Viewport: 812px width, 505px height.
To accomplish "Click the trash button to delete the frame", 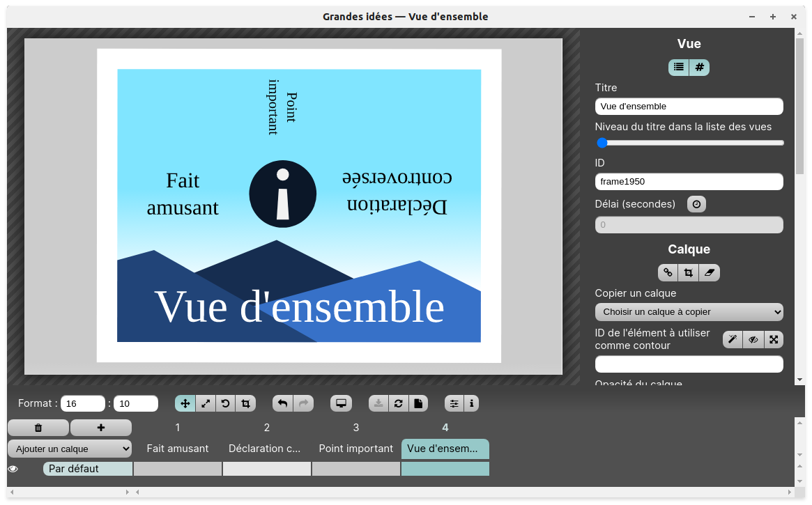I will (38, 427).
